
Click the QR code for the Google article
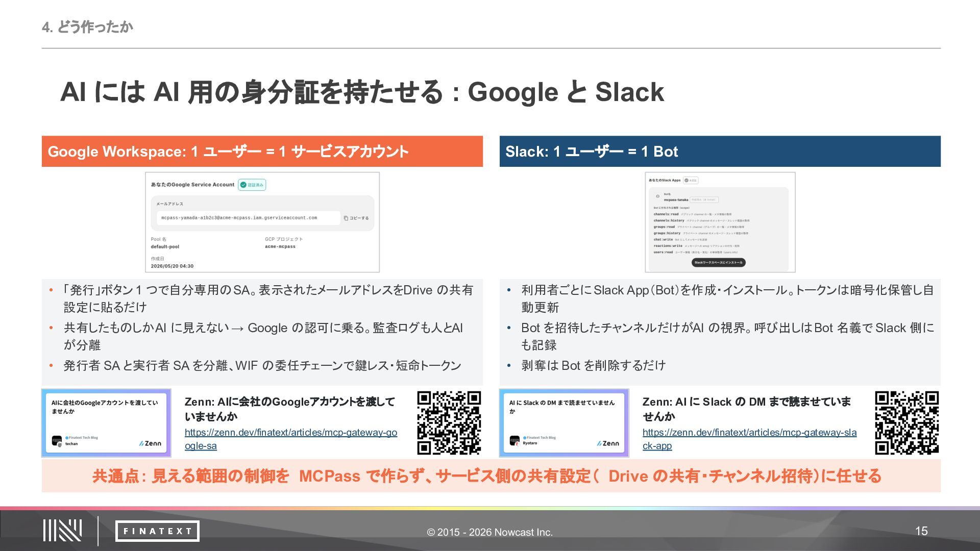tap(449, 423)
